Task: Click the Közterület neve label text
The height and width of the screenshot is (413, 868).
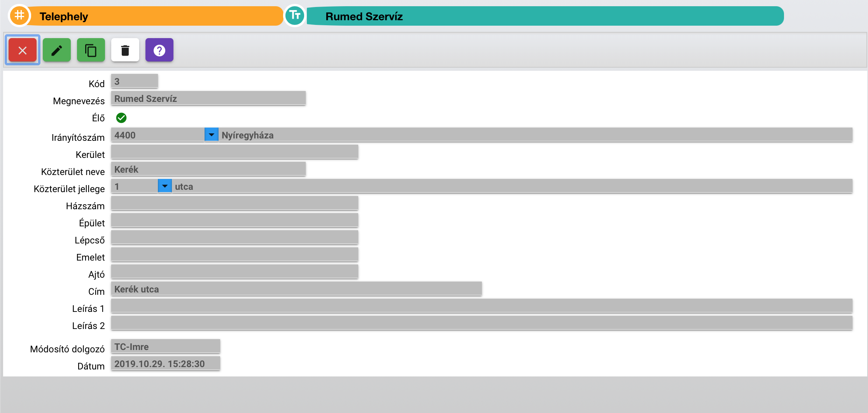Action: coord(73,172)
